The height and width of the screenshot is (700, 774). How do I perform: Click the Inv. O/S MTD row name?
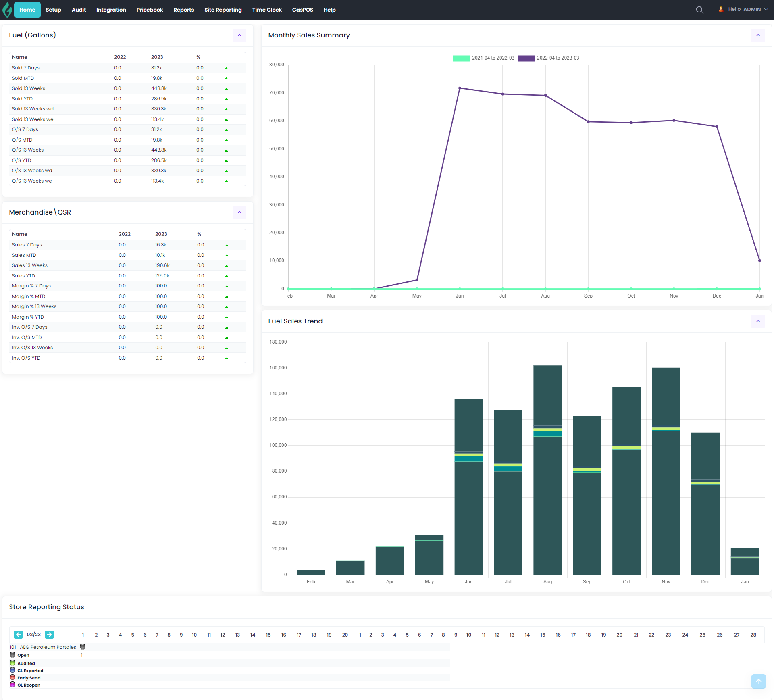click(x=27, y=337)
